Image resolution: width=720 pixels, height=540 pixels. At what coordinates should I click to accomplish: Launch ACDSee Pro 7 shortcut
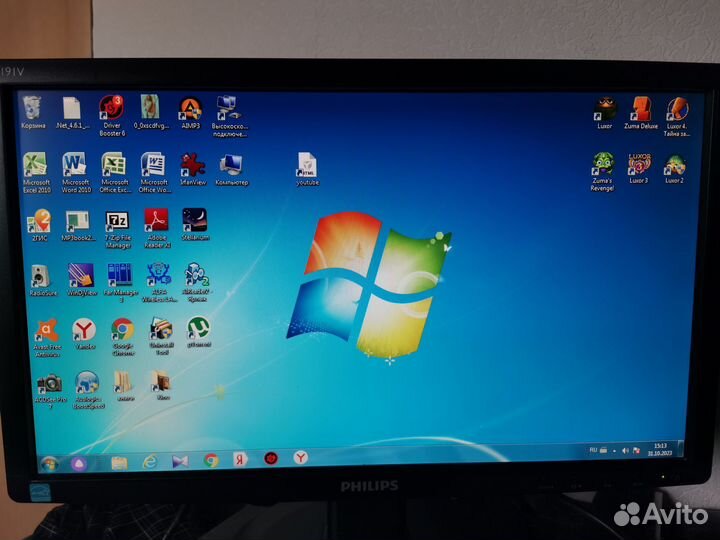click(x=50, y=391)
